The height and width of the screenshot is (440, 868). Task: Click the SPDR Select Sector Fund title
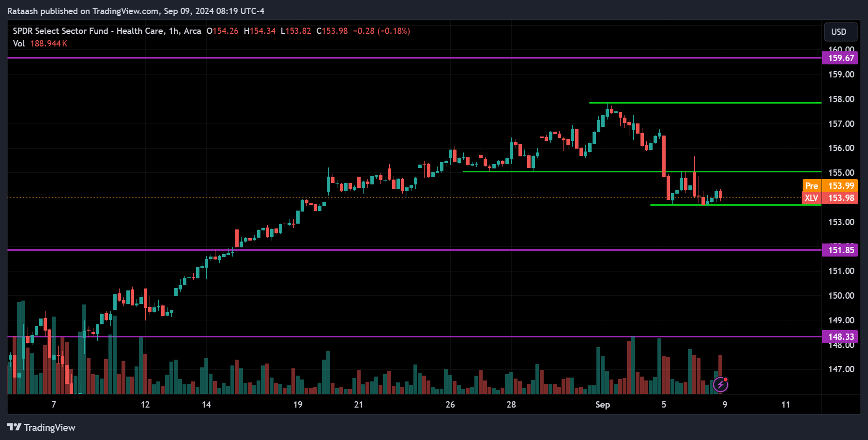click(x=107, y=31)
